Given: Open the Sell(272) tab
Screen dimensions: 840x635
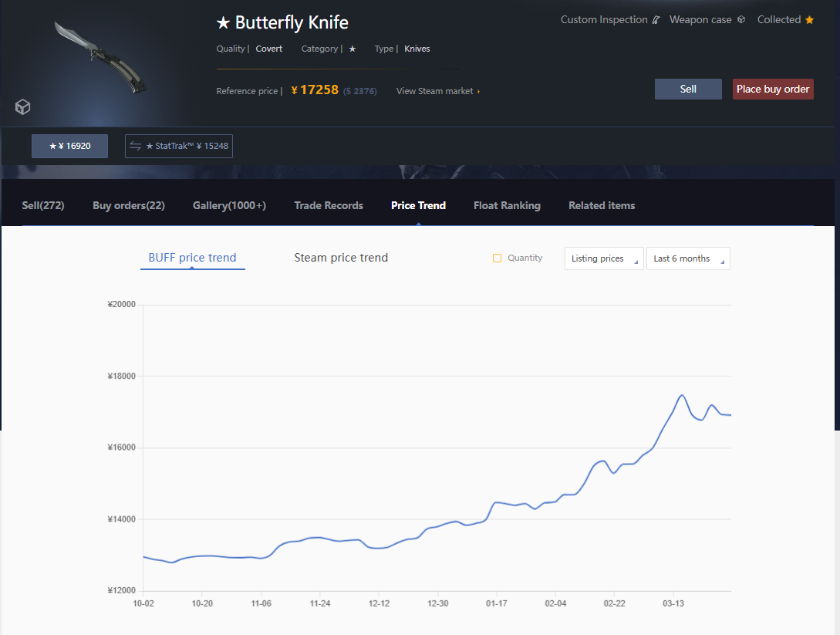Looking at the screenshot, I should [x=43, y=206].
